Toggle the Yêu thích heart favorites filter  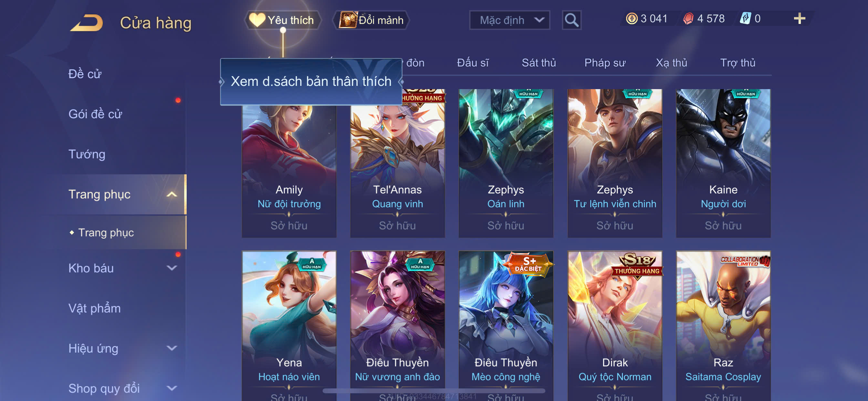pyautogui.click(x=282, y=20)
